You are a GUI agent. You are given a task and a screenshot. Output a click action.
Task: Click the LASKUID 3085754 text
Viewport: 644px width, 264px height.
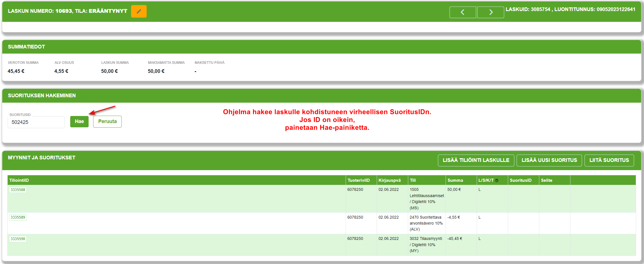pos(528,9)
